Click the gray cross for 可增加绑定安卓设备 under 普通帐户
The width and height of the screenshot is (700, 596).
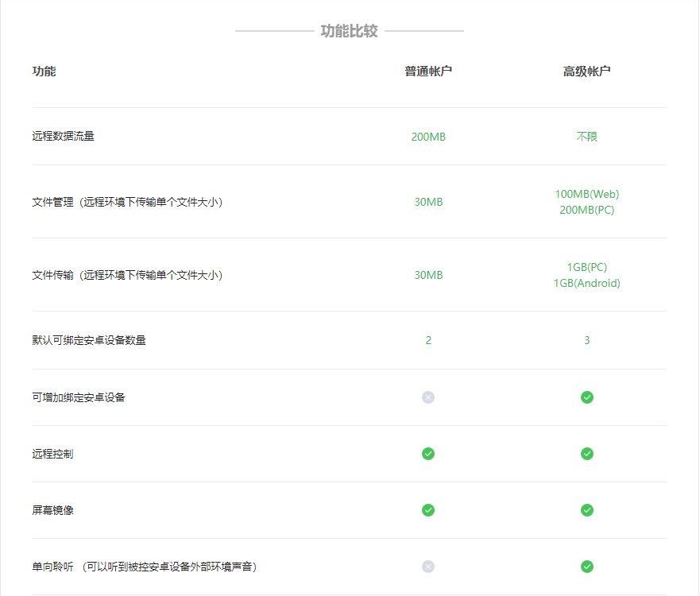(x=428, y=397)
